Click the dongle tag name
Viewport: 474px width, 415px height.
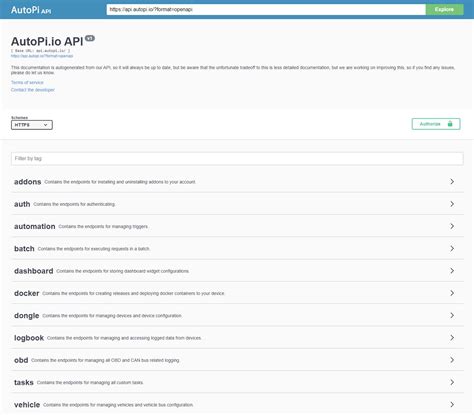(27, 316)
